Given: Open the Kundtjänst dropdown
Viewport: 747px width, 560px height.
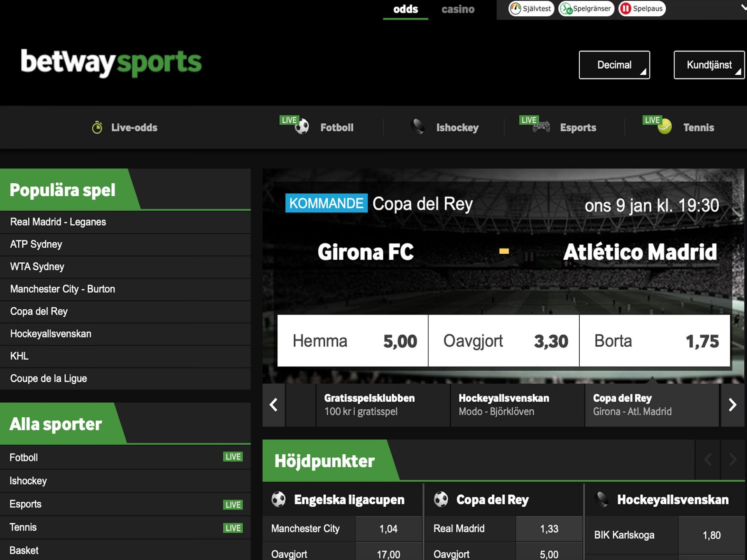Looking at the screenshot, I should [709, 65].
